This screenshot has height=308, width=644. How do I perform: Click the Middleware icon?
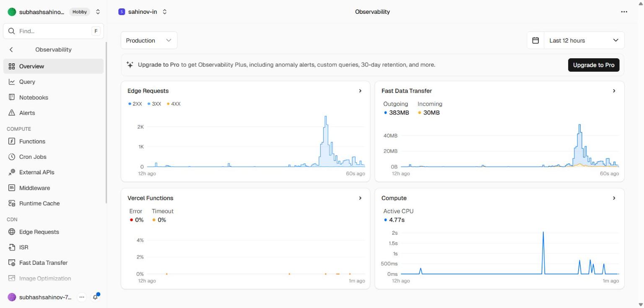pyautogui.click(x=12, y=188)
